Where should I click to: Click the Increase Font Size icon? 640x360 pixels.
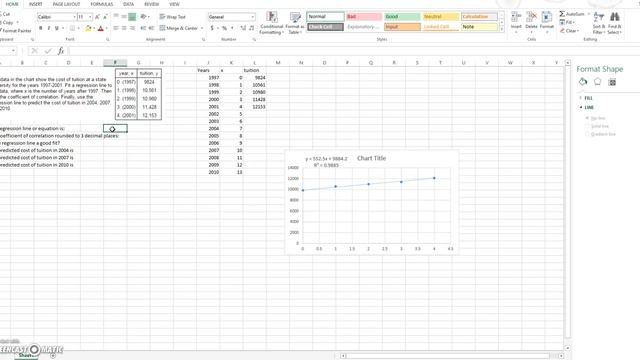tap(97, 17)
